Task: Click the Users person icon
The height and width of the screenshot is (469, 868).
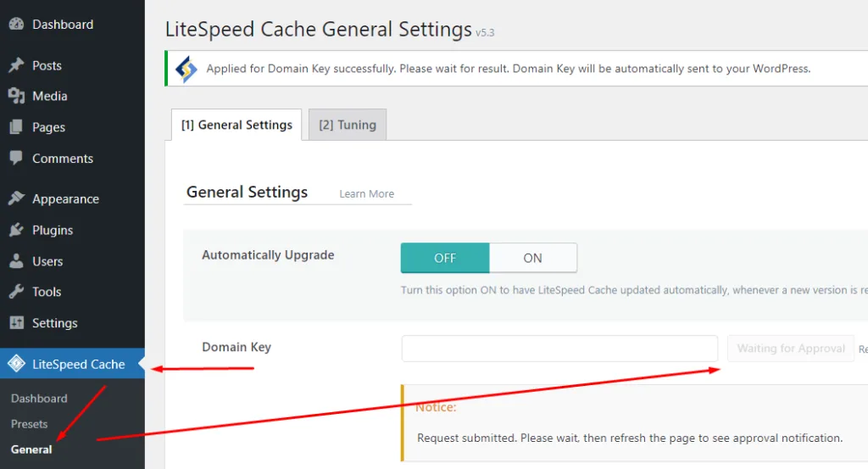Action: (16, 261)
